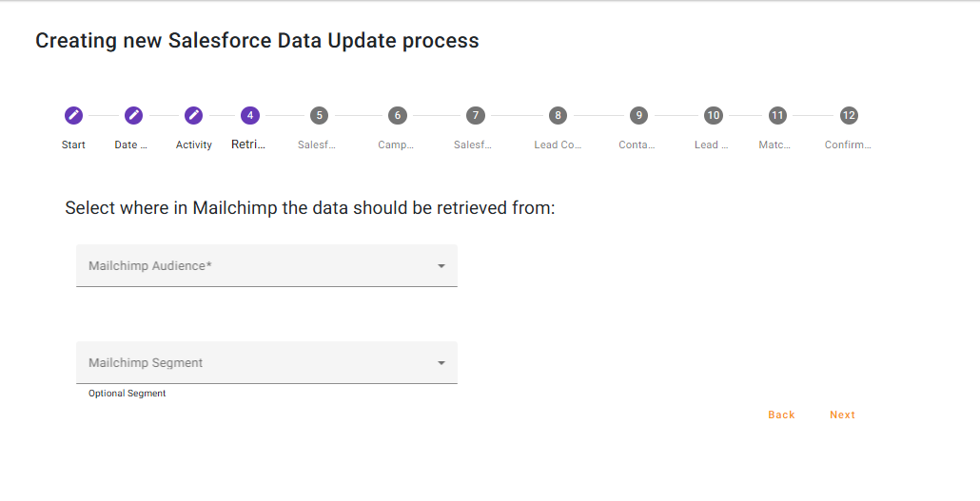
Task: Click the Date step pencil icon
Action: 133,115
